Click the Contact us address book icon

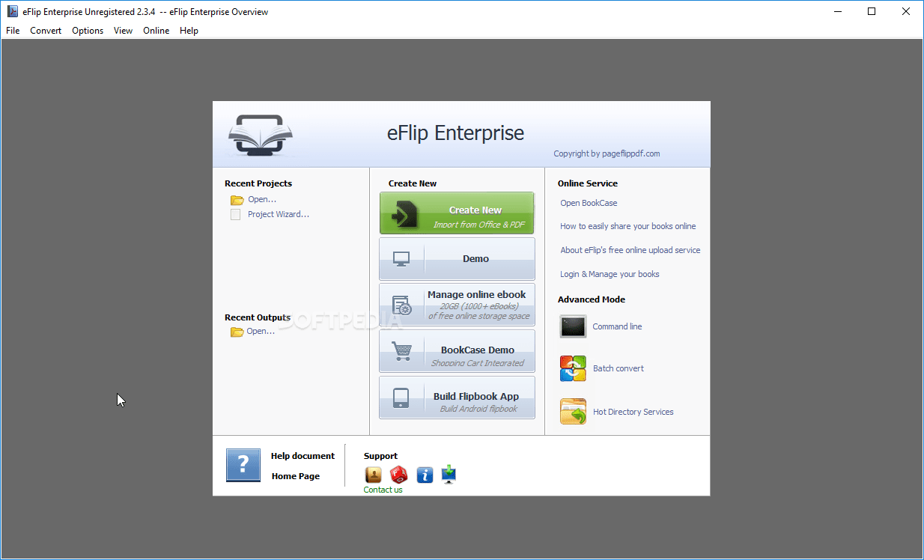click(373, 475)
